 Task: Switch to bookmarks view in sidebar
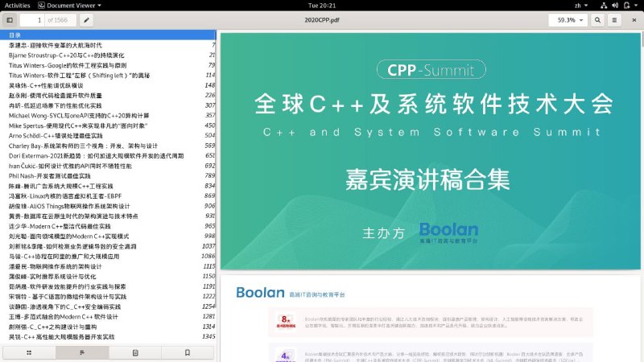(188, 352)
